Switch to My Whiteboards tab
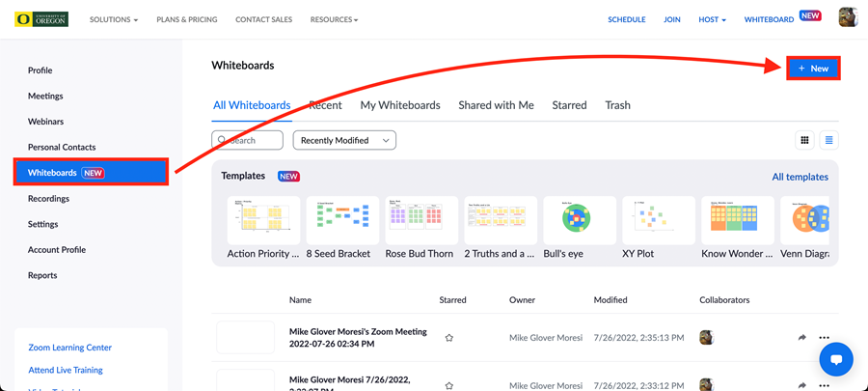Screen dimensions: 868x391 (x=400, y=105)
